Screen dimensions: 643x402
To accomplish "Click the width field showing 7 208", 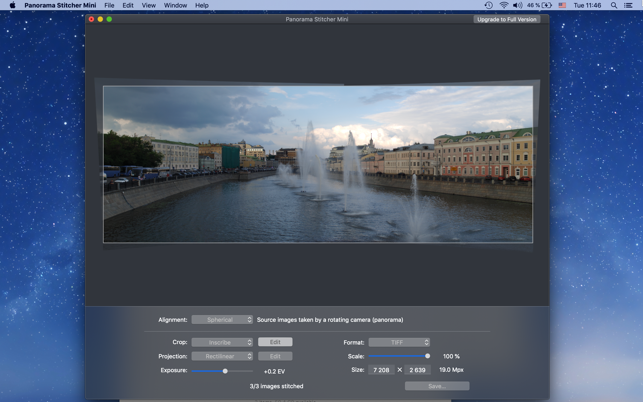I will (x=381, y=370).
